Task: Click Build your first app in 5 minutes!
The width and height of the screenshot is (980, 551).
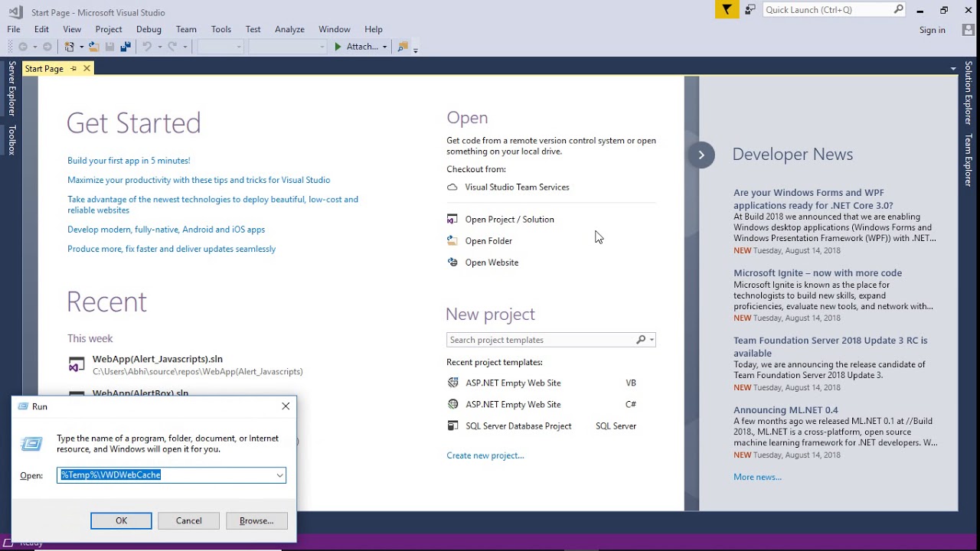Action: (x=129, y=161)
